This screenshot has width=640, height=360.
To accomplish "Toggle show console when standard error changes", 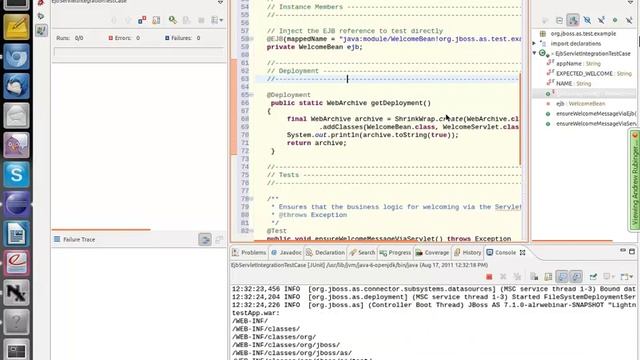I will (x=576, y=277).
